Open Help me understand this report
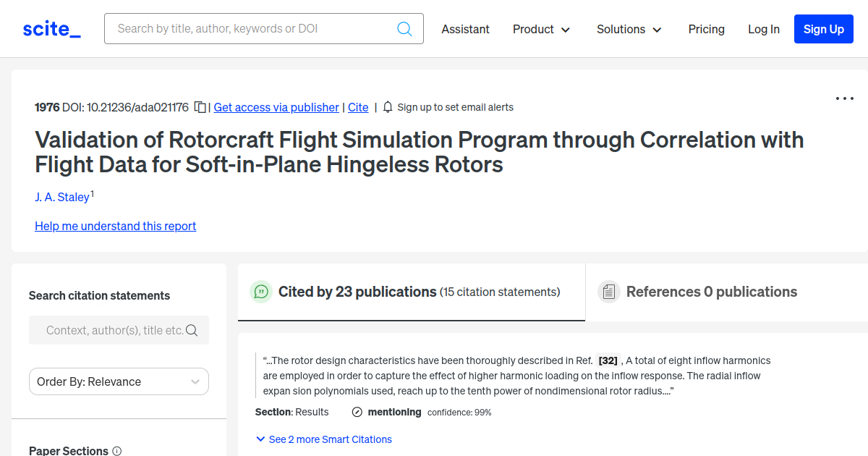 point(115,226)
